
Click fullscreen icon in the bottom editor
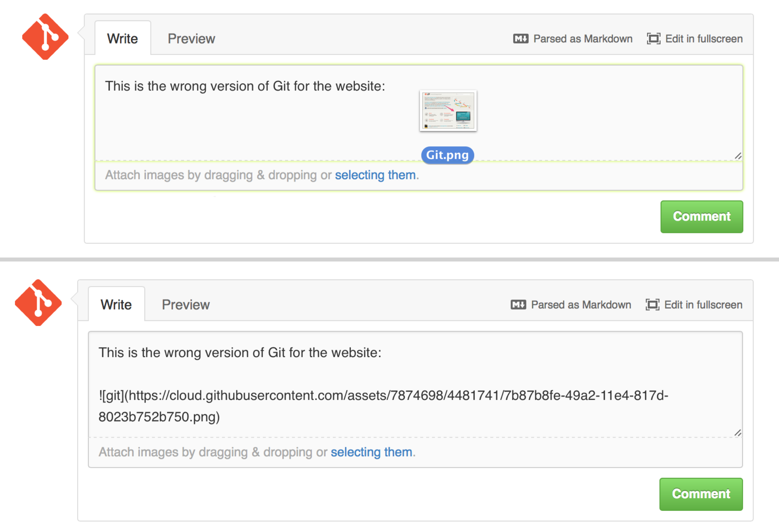[x=652, y=305]
